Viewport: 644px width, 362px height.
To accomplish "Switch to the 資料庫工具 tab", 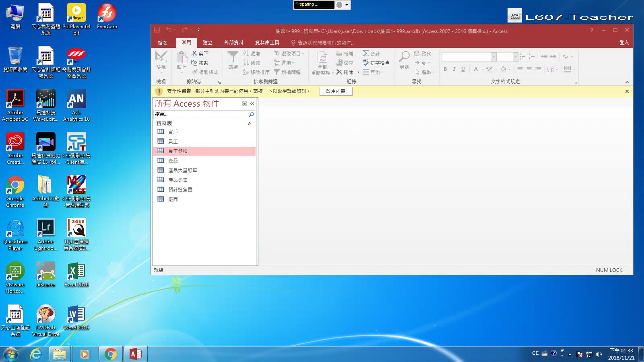I will 267,43.
